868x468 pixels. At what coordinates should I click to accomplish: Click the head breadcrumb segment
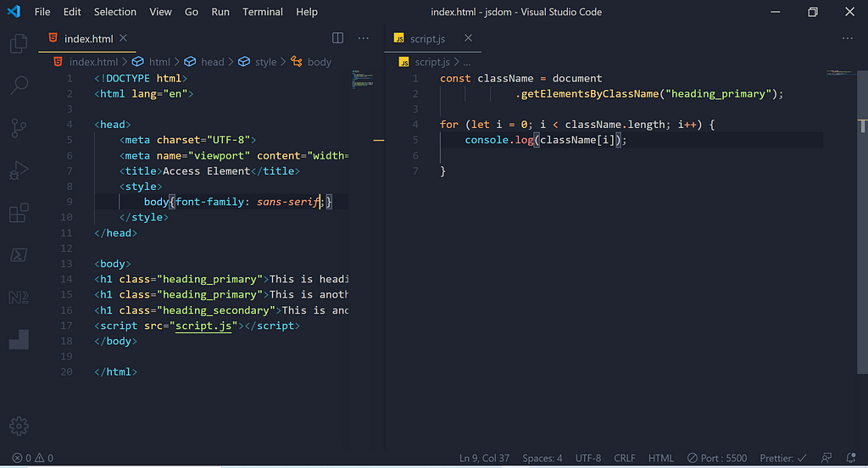213,62
